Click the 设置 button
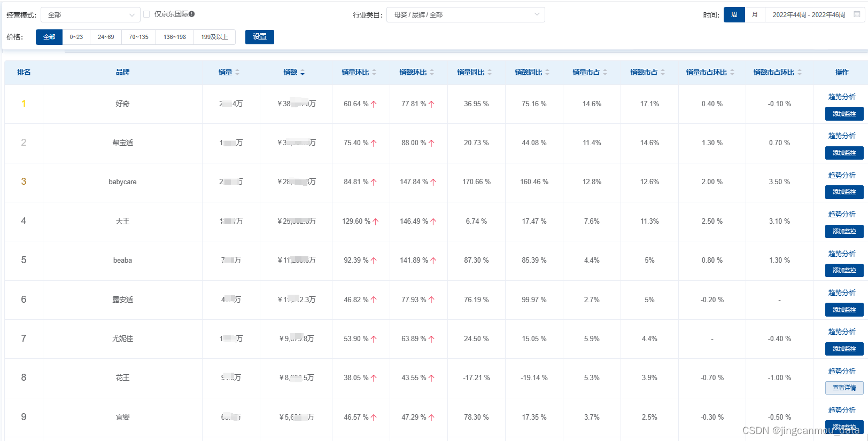868x441 pixels. click(260, 37)
